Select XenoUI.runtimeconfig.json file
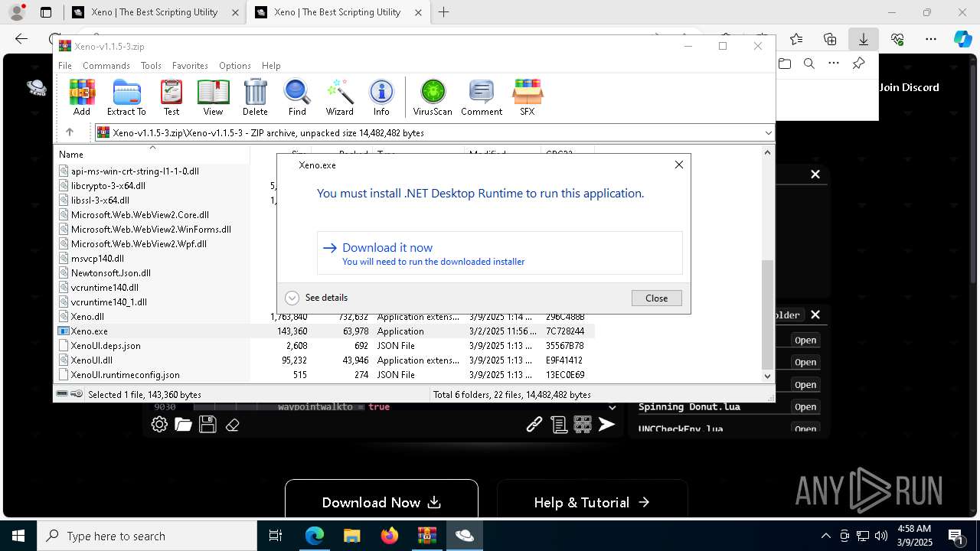 125,375
